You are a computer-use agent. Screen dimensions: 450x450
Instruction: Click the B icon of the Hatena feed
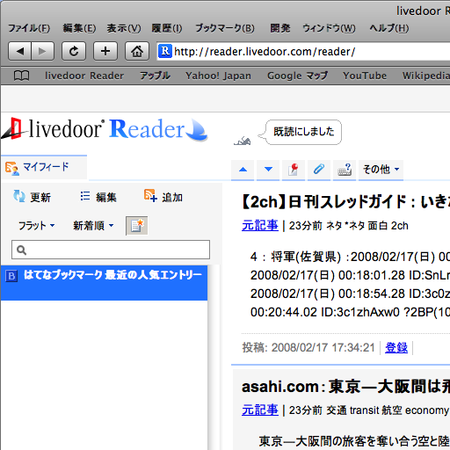11,276
